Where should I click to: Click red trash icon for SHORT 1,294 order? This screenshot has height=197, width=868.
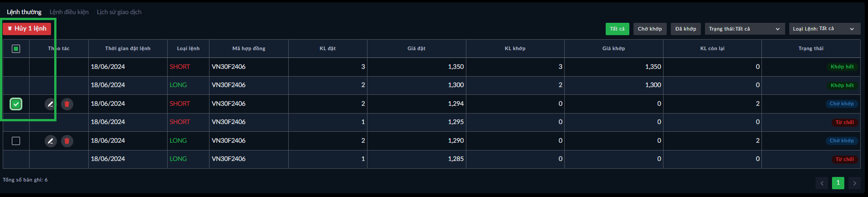click(x=67, y=104)
